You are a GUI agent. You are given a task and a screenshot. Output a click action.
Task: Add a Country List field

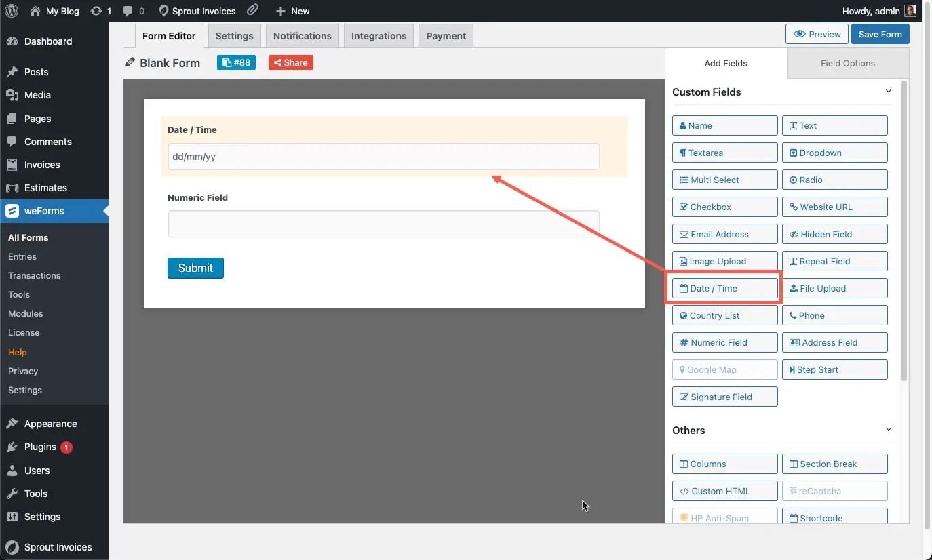point(724,315)
